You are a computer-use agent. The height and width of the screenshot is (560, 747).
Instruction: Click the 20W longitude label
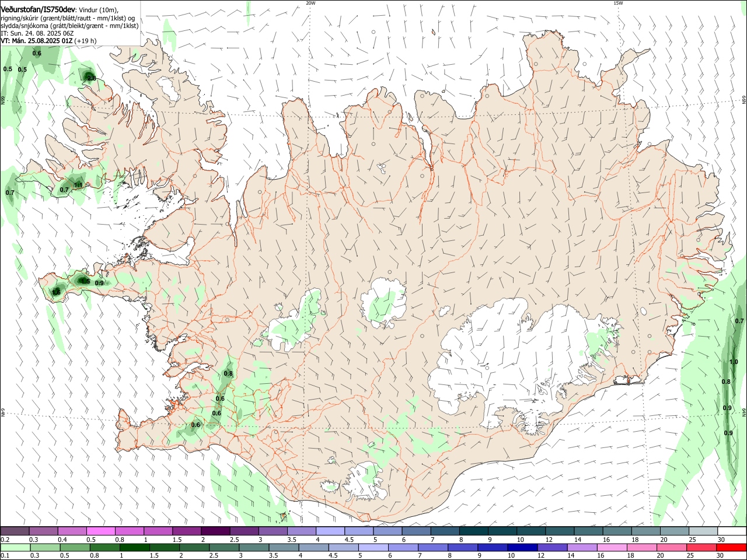click(x=310, y=3)
